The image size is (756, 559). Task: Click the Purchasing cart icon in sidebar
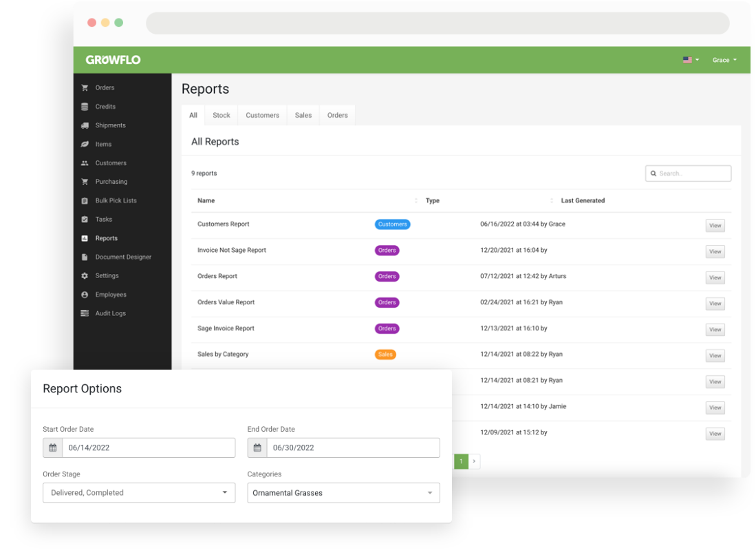[85, 182]
